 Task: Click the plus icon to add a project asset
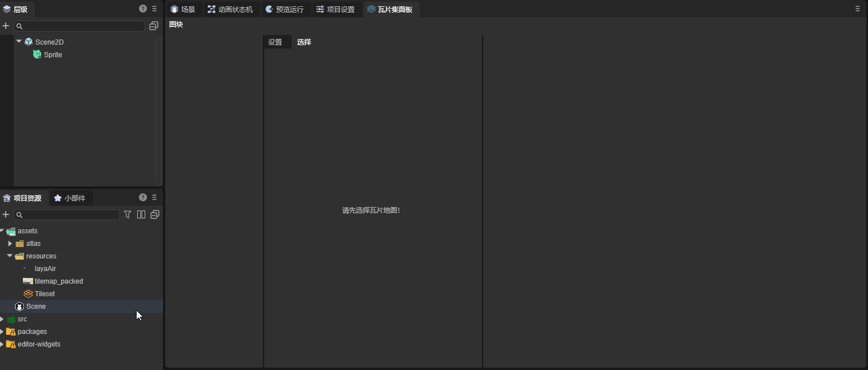[x=6, y=214]
